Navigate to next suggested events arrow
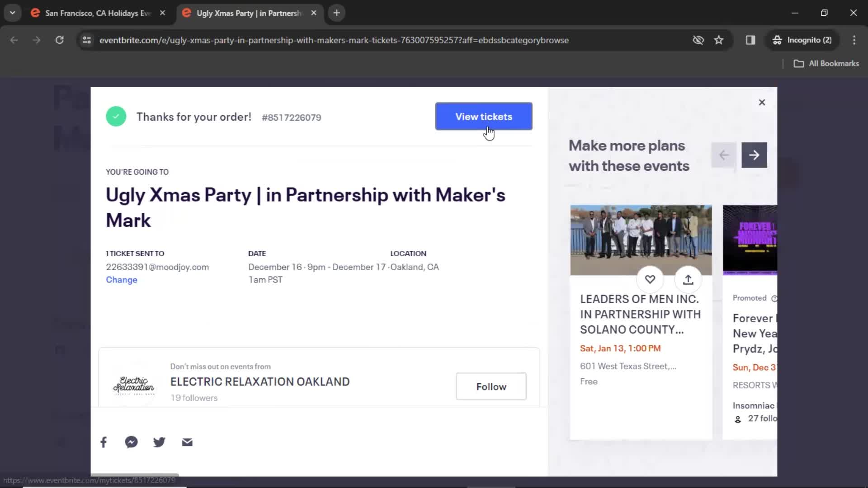Image resolution: width=868 pixels, height=488 pixels. 754,155
